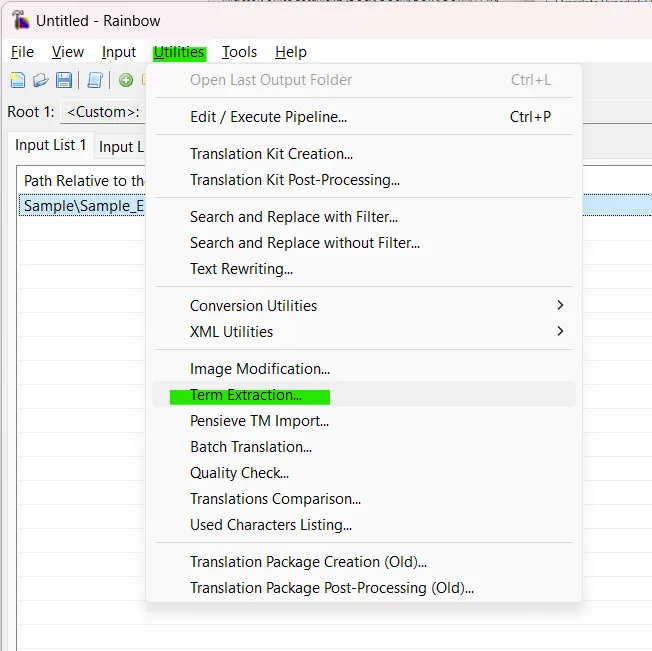Click the Root 1 <Custom> field
The width and height of the screenshot is (652, 651).
tap(103, 112)
